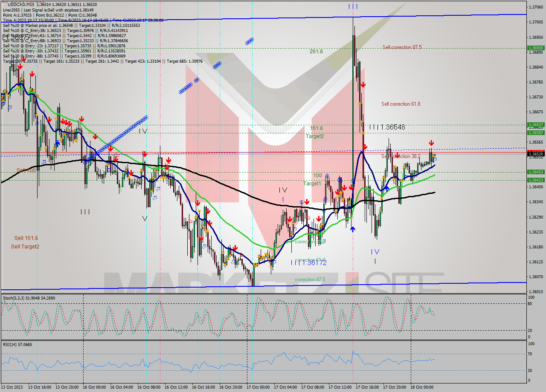
Task: Select an orange star entry marker on the 17 Oct spike
Action: click(359, 104)
